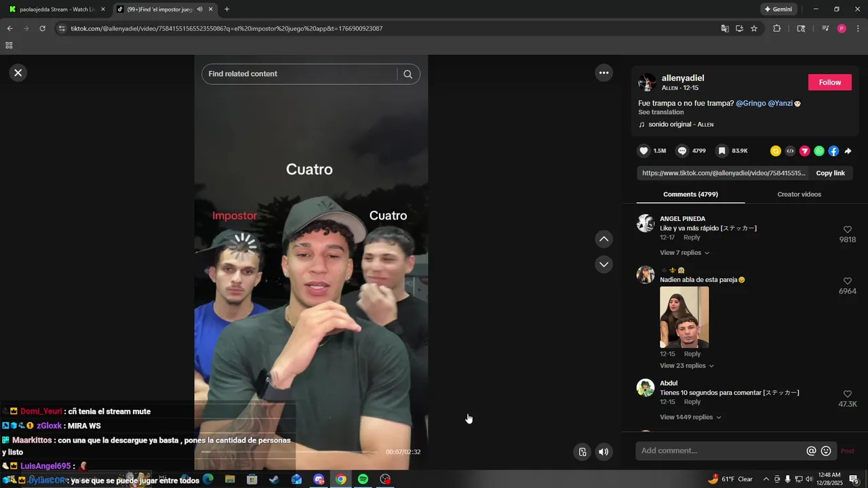Open @Gringo mention link
Screen dimensions: 868x488
(751, 104)
